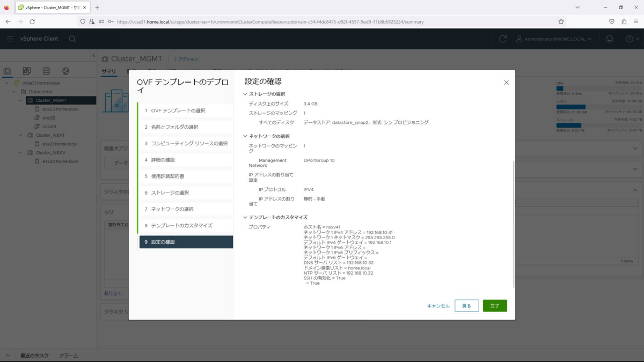
Task: Collapse the vcsa31.home.local tree node
Action: pyautogui.click(x=7, y=83)
